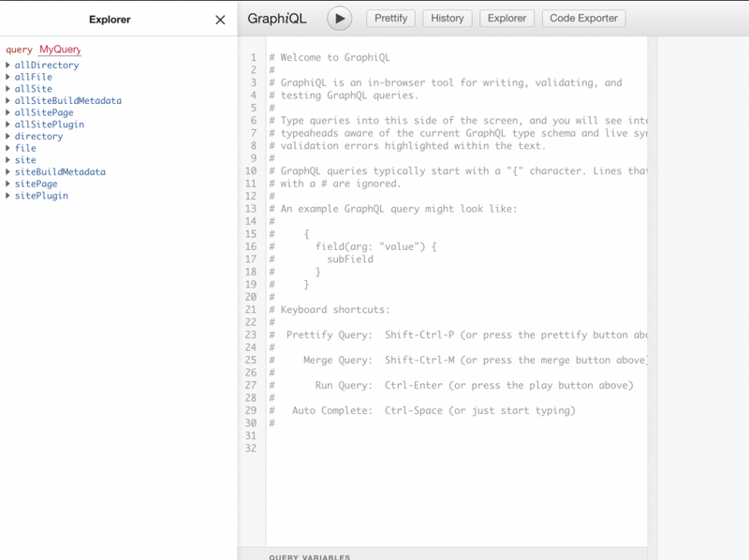Open the Query Variables pane
749x560 pixels.
tap(309, 555)
